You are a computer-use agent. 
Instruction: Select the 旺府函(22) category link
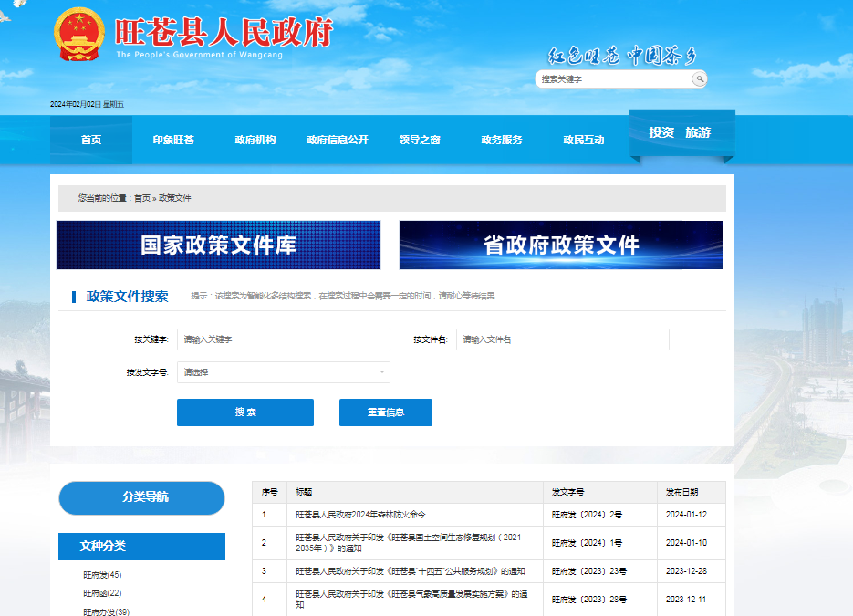[102, 593]
